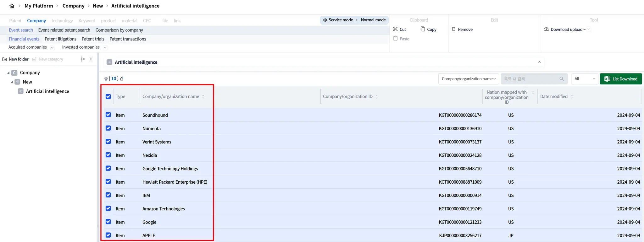The image size is (644, 242).
Task: Click the Remove trash icon
Action: (x=454, y=29)
